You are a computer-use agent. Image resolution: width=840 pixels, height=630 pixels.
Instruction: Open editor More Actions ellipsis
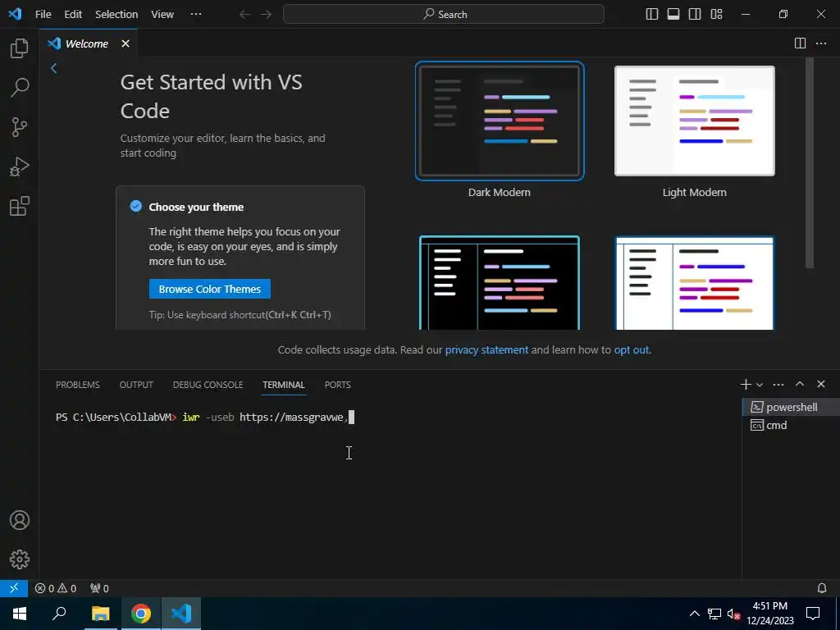click(821, 43)
